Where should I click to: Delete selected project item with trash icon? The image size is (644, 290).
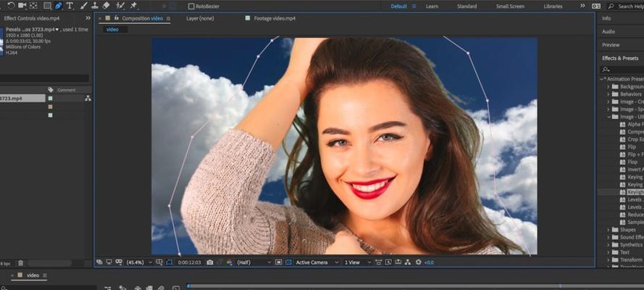[x=20, y=263]
